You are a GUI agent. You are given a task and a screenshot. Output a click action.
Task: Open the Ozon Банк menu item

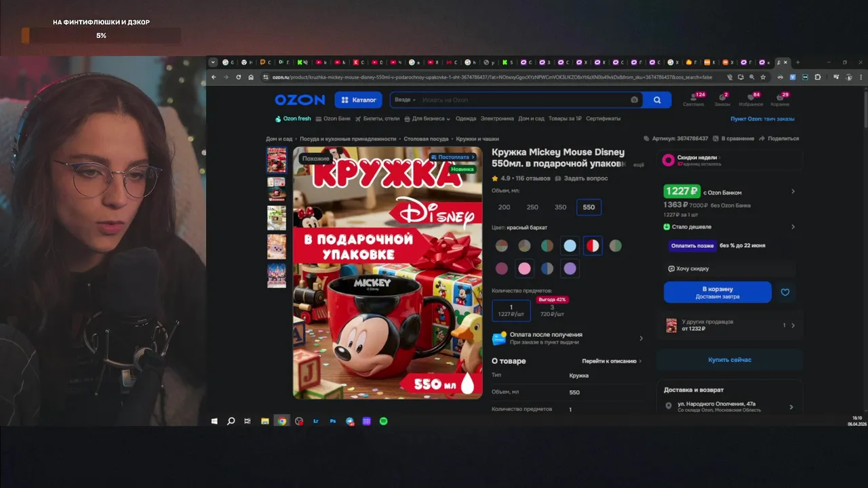(333, 119)
